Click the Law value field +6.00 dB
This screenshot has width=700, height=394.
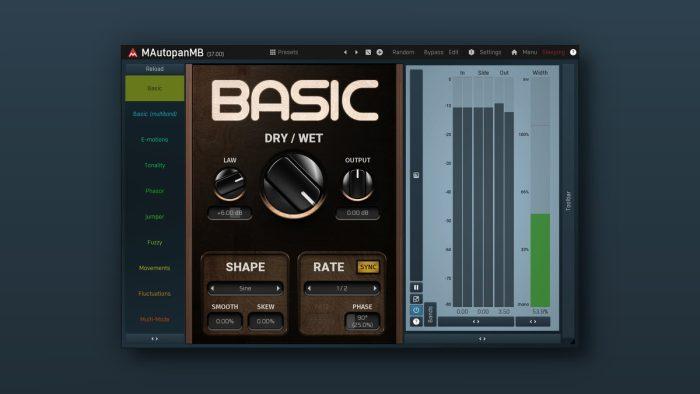tap(229, 213)
